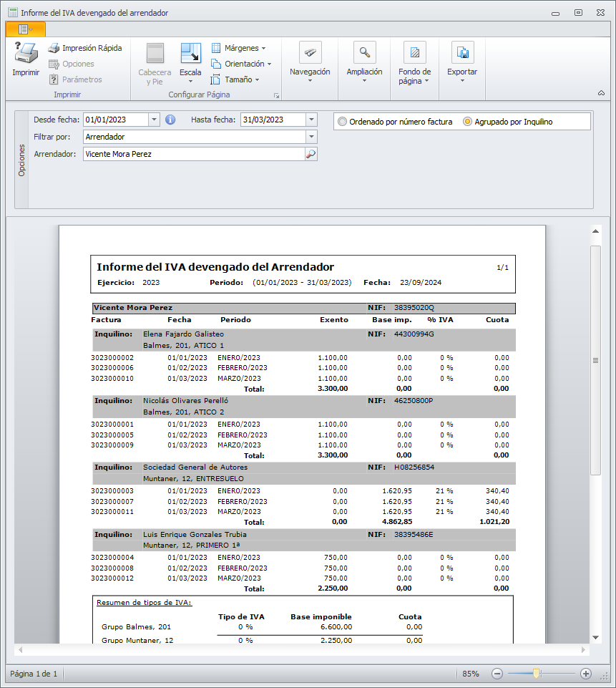Click the Arrendador search magnifier icon
The width and height of the screenshot is (616, 688).
(311, 153)
